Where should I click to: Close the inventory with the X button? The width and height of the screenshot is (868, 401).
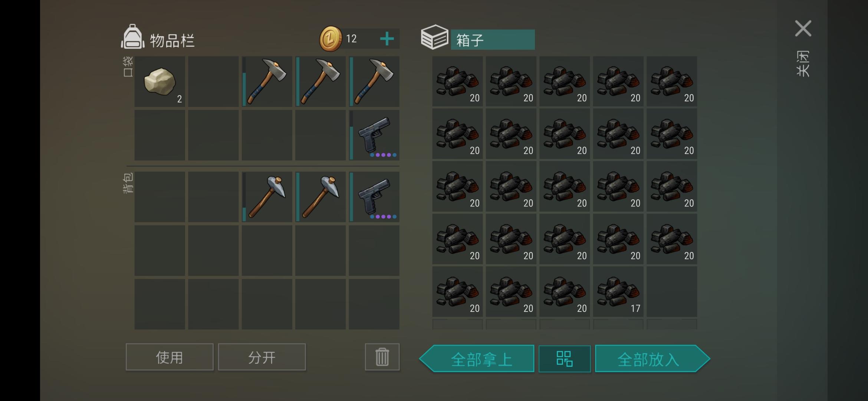click(x=803, y=29)
